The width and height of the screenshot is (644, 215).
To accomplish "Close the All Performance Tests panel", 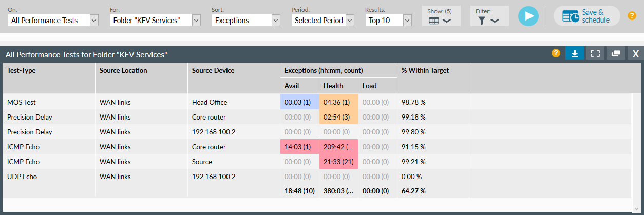I will 635,54.
